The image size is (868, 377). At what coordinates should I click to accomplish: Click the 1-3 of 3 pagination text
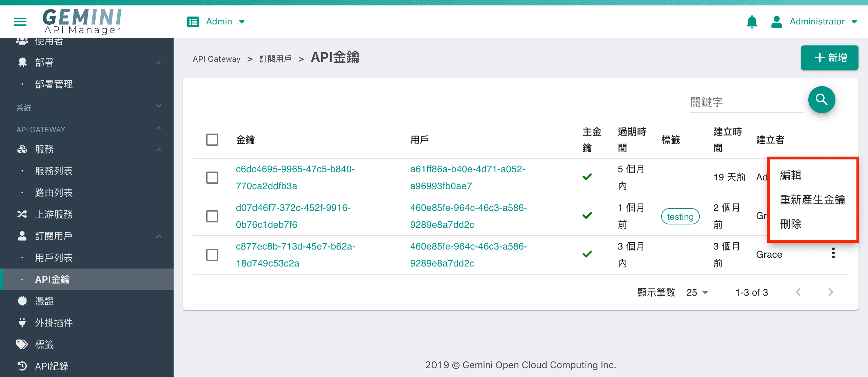click(751, 292)
